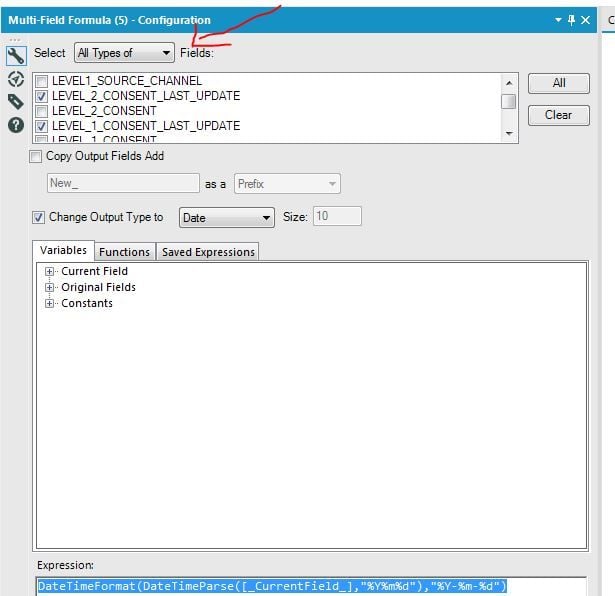This screenshot has height=596, width=615.
Task: Click the fields list scrollbar thumb
Action: 509,101
